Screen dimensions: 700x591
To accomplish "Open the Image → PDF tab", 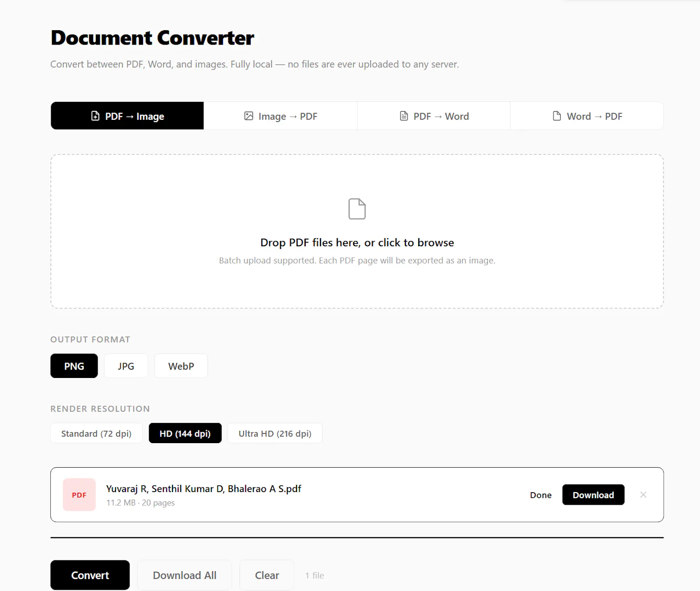I will [280, 116].
